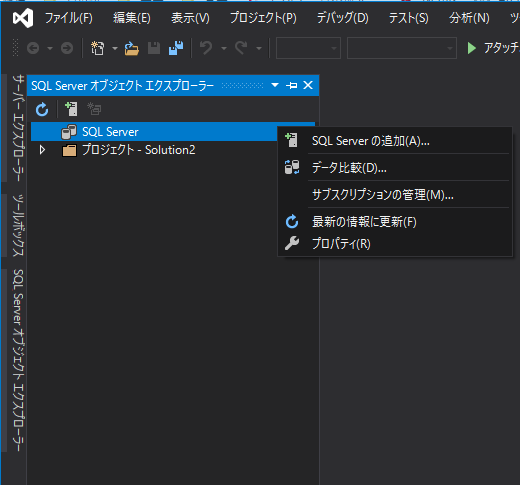520x485 pixels.
Task: Click the green start debugging play icon
Action: coord(471,48)
